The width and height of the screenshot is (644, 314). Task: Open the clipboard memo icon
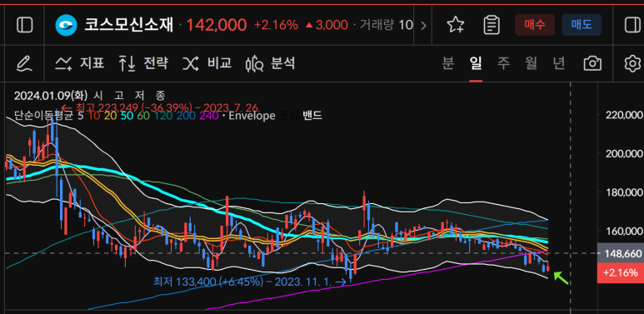492,26
